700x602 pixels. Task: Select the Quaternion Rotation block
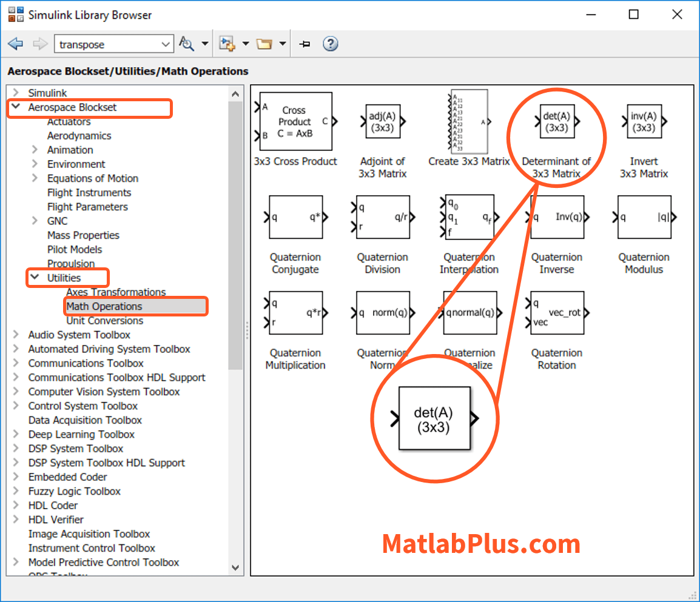point(556,313)
